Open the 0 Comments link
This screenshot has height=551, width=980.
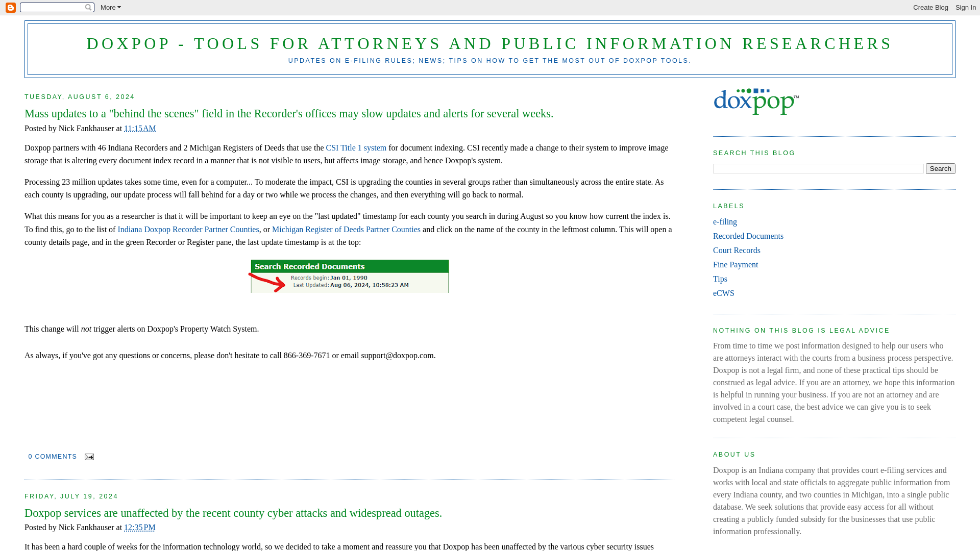(53, 457)
